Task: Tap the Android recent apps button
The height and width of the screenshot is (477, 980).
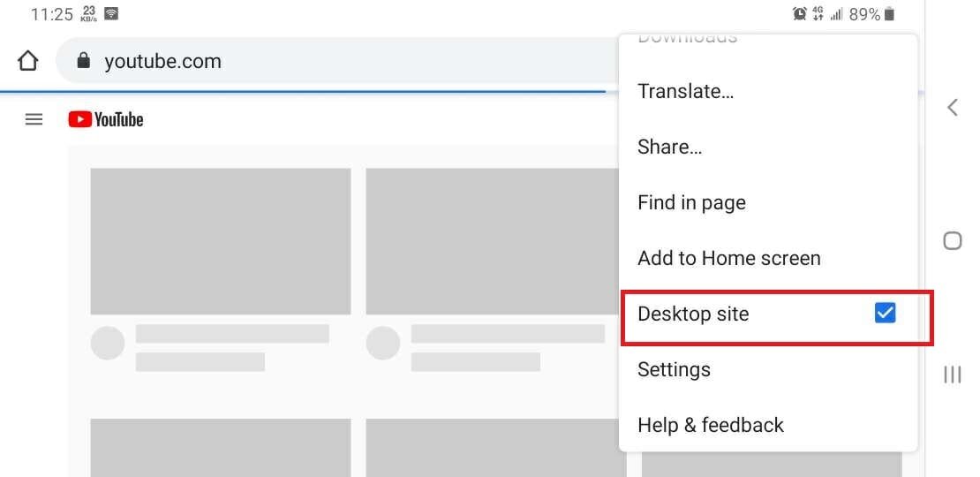Action: [952, 375]
